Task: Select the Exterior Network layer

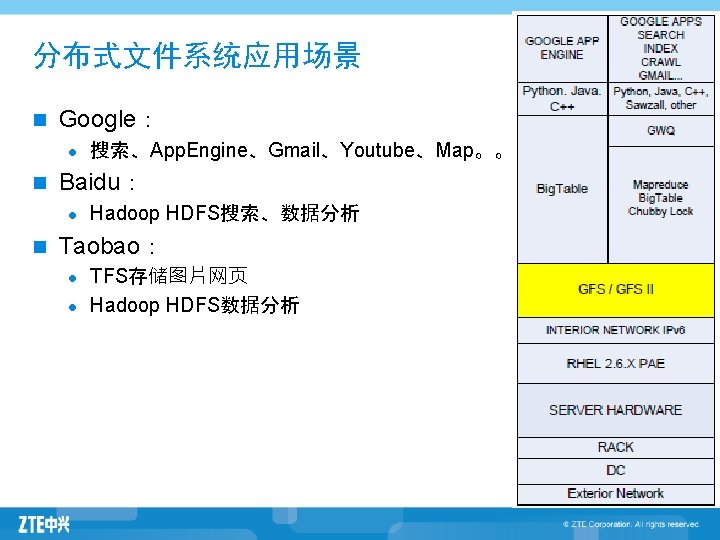Action: 616,494
